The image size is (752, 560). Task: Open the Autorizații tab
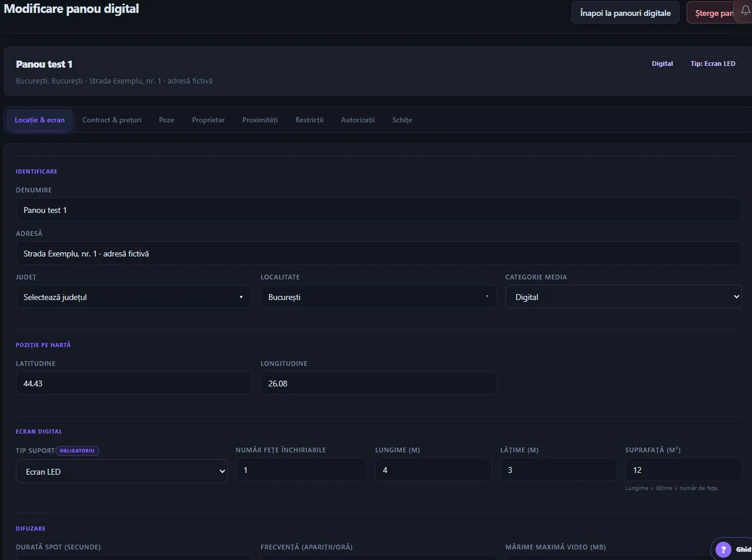tap(358, 120)
